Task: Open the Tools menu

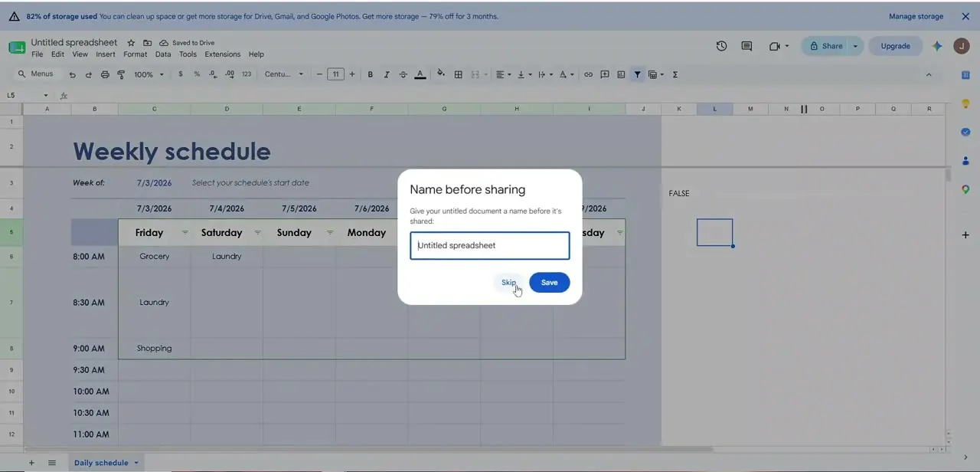Action: click(x=188, y=54)
